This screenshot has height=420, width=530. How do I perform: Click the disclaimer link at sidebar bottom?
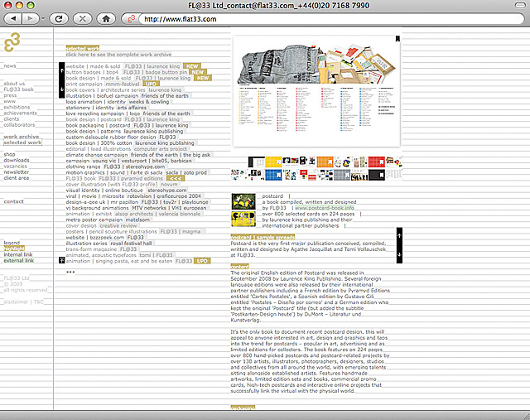pos(16,302)
